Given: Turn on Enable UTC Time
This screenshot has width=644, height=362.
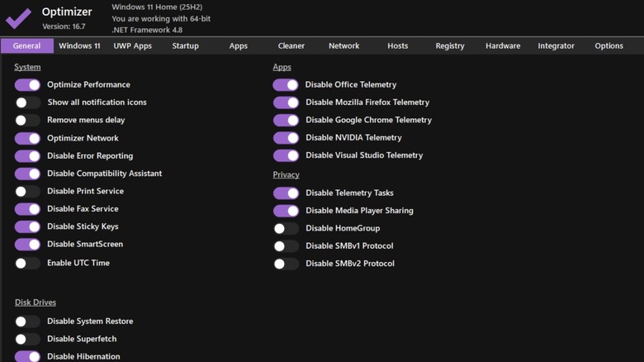Looking at the screenshot, I should pyautogui.click(x=27, y=264).
